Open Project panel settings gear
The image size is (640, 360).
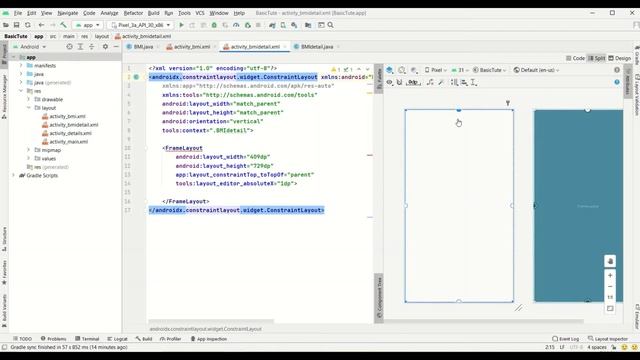click(105, 47)
